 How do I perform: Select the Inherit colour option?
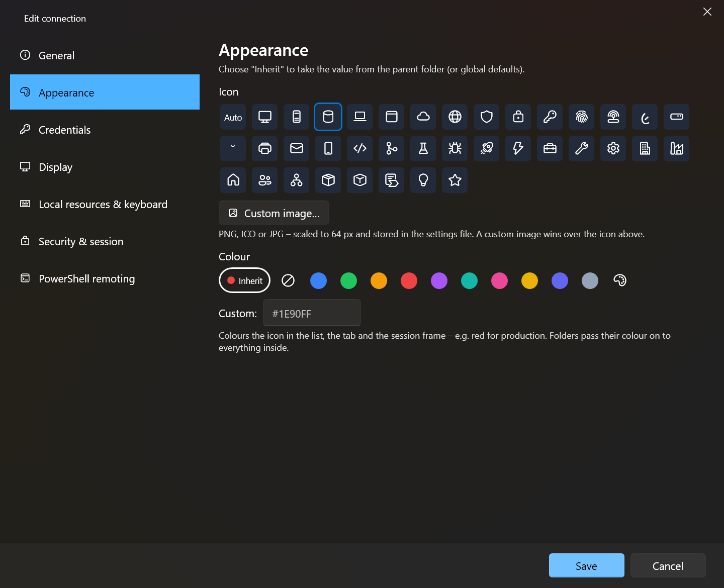click(x=245, y=280)
